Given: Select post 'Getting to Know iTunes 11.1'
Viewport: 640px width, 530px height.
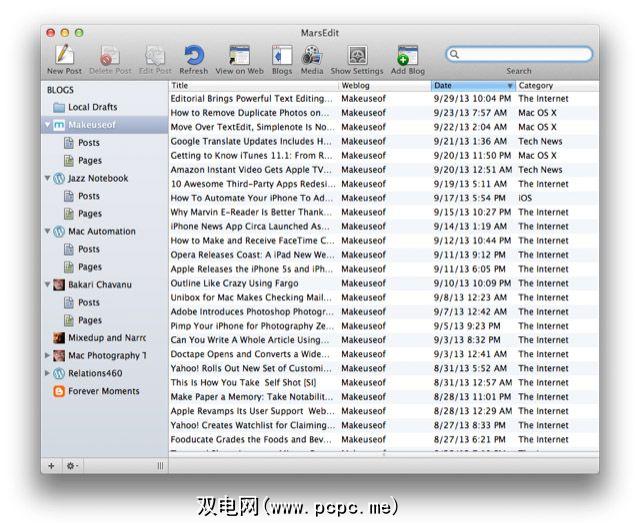Looking at the screenshot, I should point(384,156).
